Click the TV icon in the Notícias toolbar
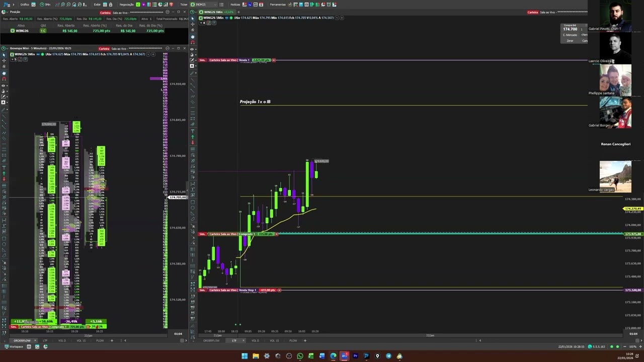644x362 pixels. tap(250, 5)
